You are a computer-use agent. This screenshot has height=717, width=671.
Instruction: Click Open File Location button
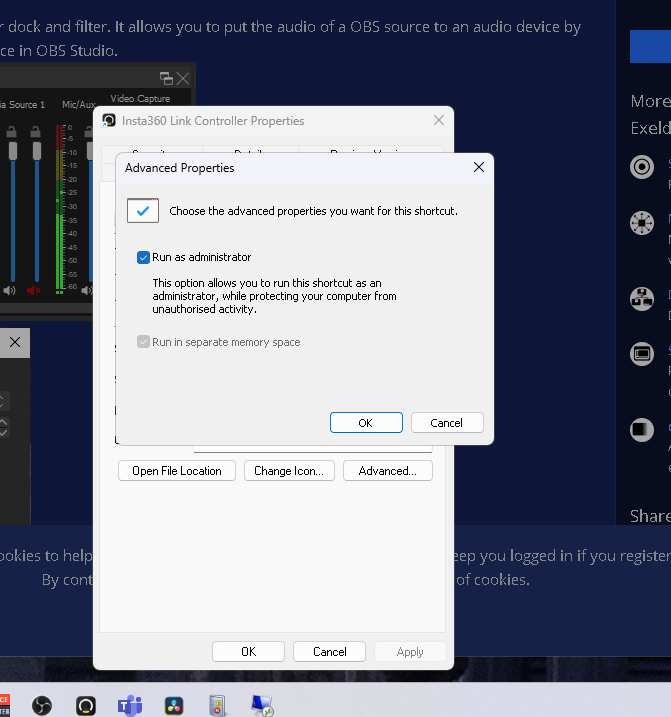177,471
